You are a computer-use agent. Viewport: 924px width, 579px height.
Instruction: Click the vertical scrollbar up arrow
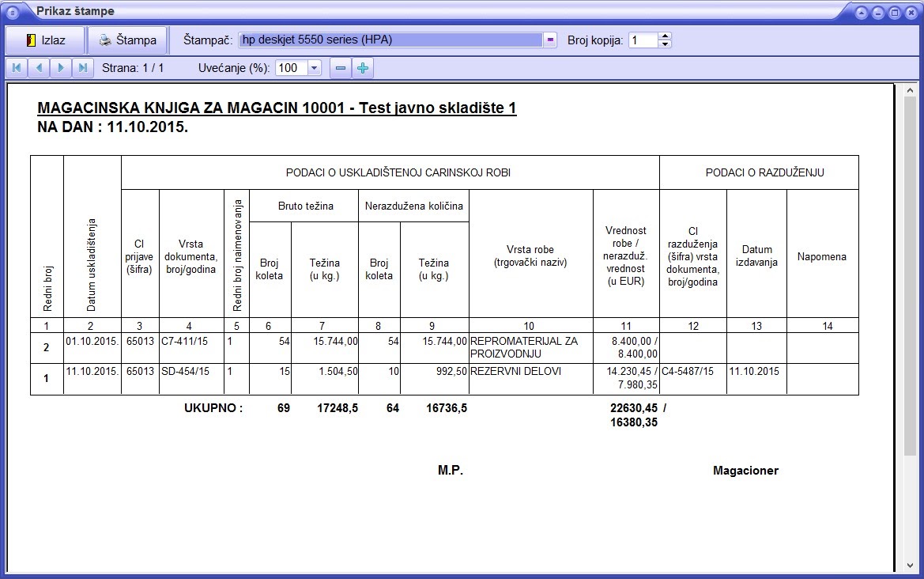click(910, 91)
